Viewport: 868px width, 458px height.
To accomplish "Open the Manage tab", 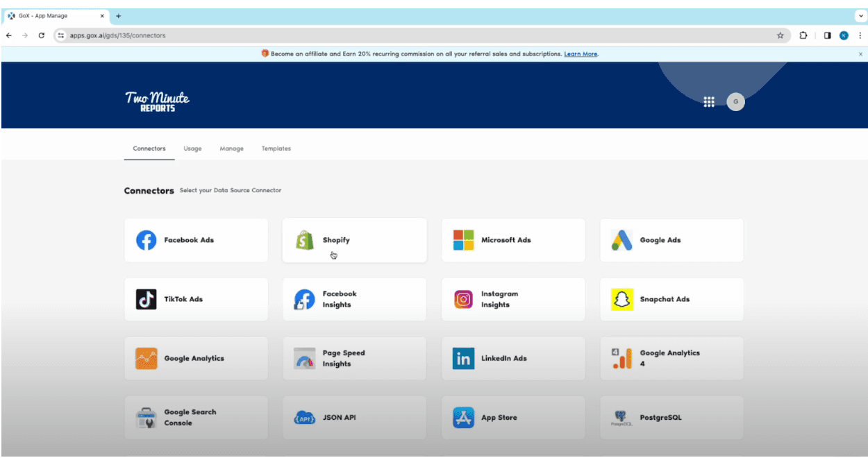I will click(231, 149).
